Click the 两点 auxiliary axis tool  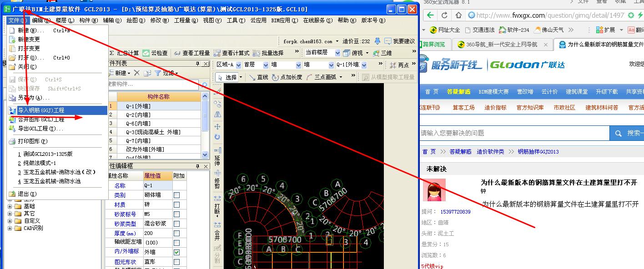399,65
